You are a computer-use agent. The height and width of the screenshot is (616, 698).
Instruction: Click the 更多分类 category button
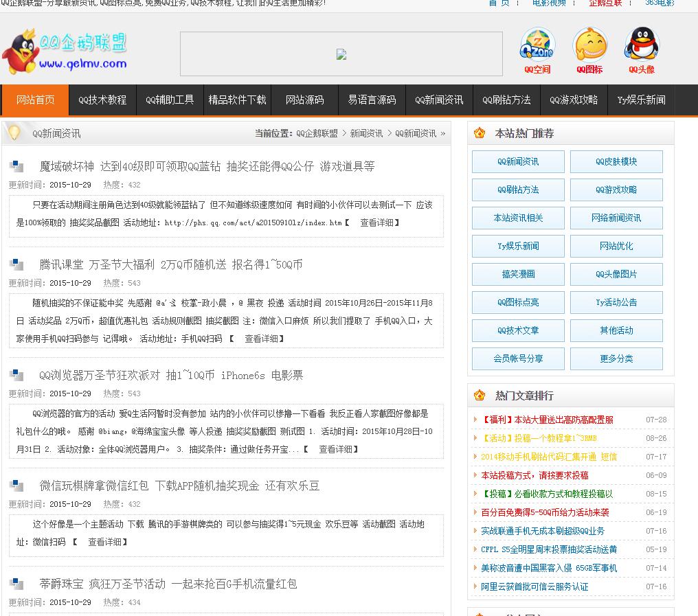[616, 358]
